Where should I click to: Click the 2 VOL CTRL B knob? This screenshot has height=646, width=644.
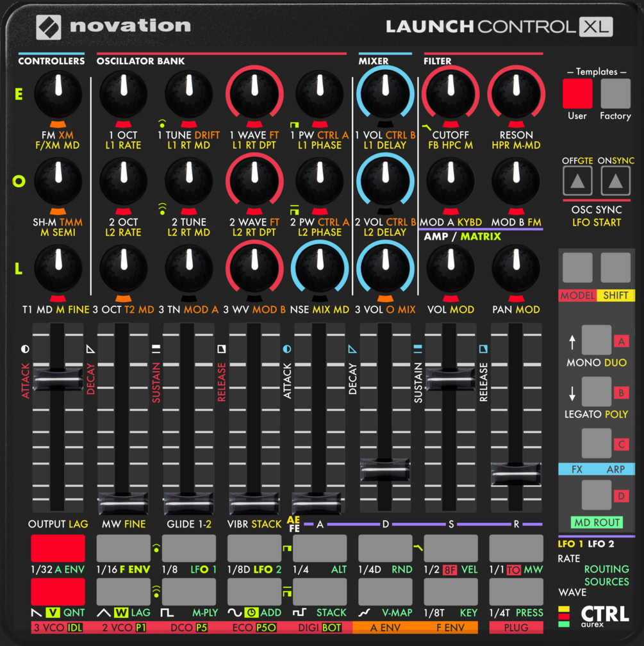[385, 181]
